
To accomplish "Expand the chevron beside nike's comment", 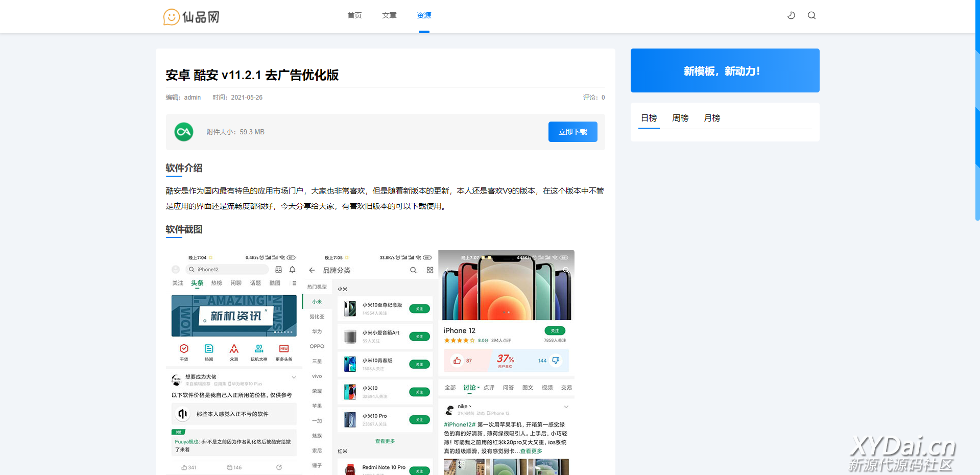I will click(566, 407).
